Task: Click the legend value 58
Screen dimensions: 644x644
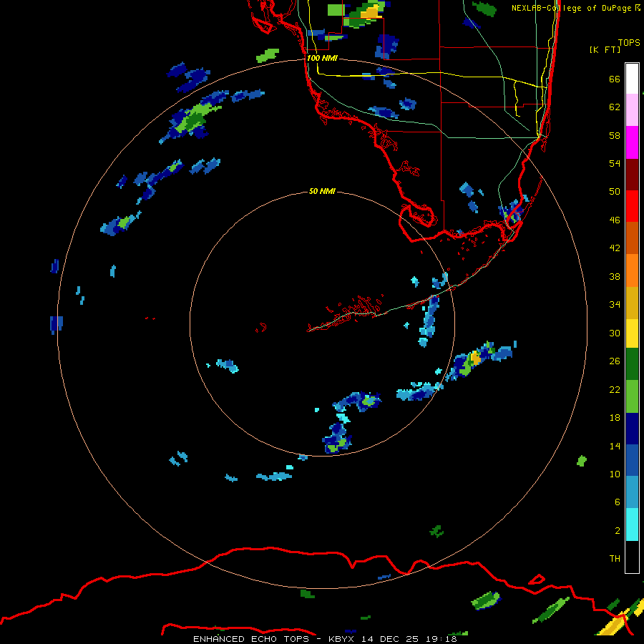Action: click(x=615, y=135)
